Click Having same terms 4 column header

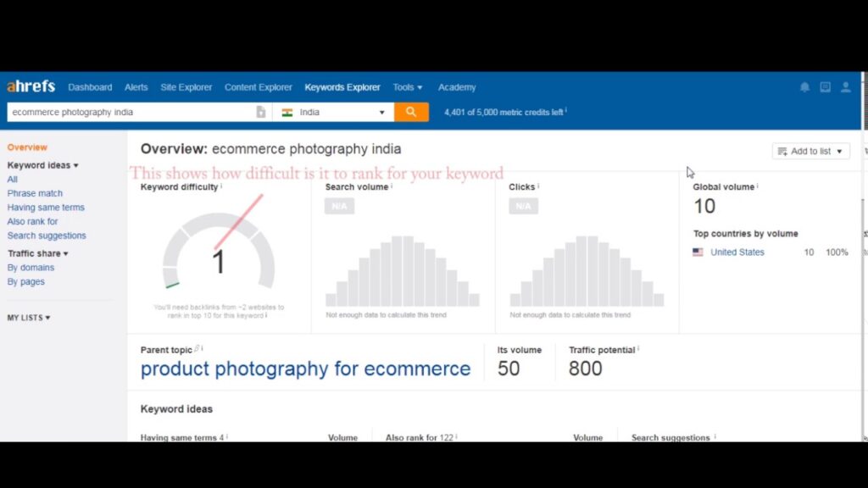182,437
